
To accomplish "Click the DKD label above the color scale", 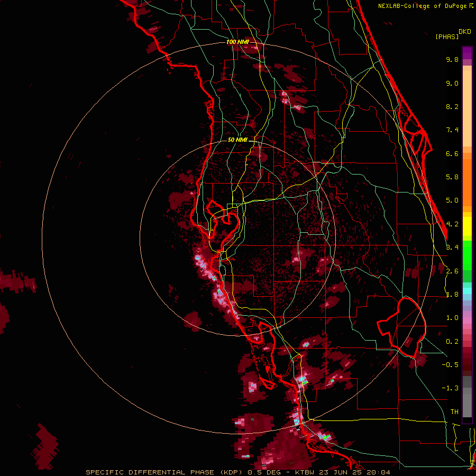I will [465, 32].
